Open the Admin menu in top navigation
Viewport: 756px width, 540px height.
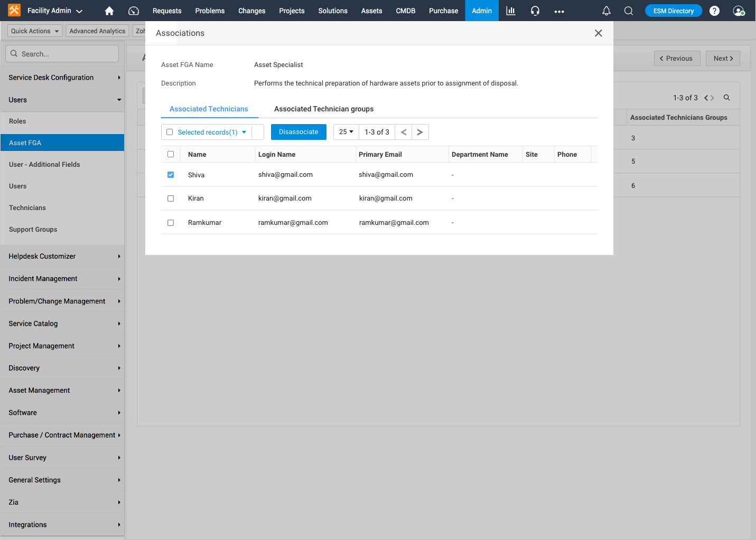click(x=481, y=11)
